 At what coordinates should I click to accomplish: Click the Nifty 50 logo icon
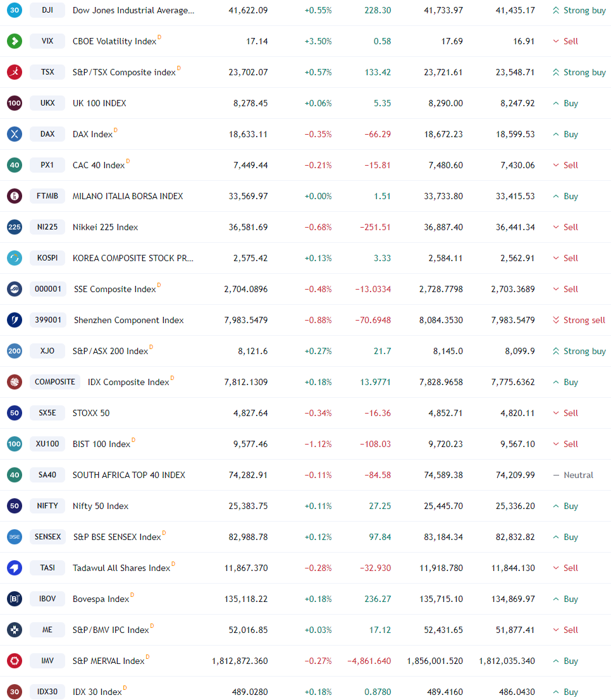coord(15,506)
